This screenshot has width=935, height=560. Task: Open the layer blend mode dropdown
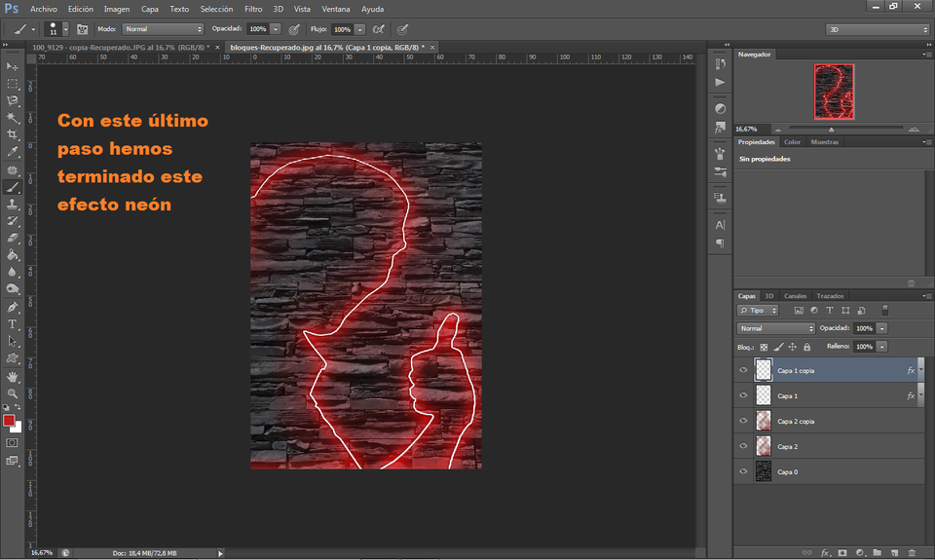775,328
